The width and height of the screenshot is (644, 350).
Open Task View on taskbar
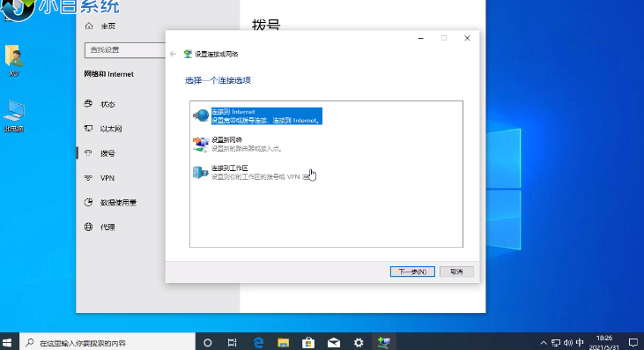tap(232, 343)
